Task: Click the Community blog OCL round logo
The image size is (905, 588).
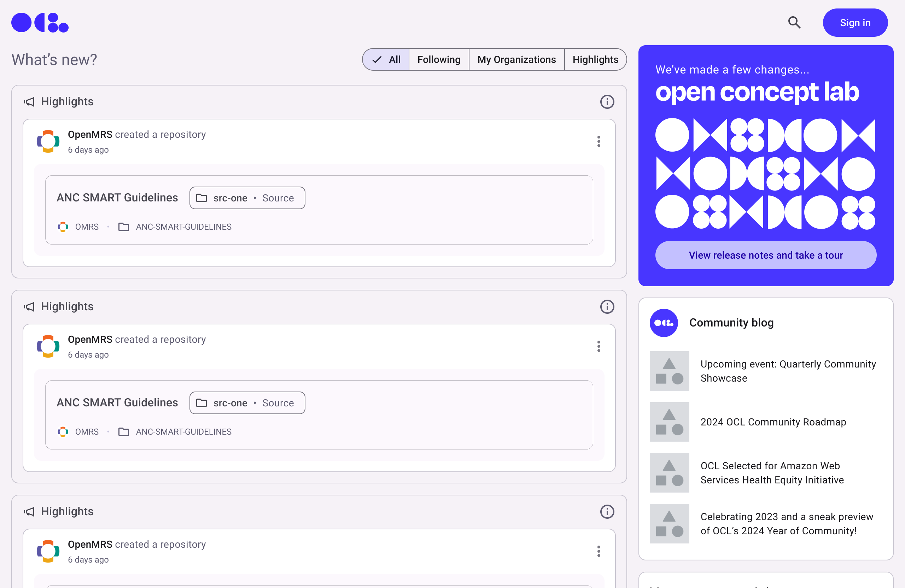Action: 664,323
